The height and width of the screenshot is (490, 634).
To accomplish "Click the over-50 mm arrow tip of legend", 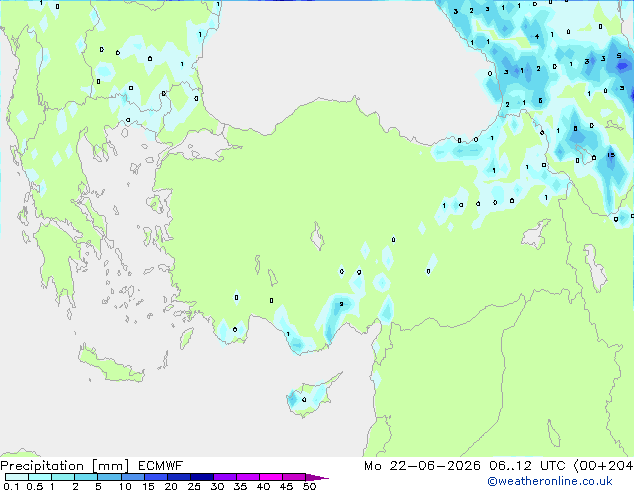I will [x=317, y=477].
